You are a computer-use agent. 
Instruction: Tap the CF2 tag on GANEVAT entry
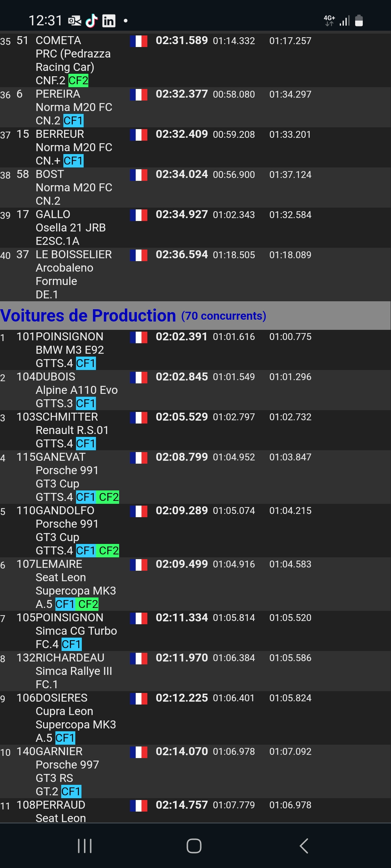(x=109, y=497)
